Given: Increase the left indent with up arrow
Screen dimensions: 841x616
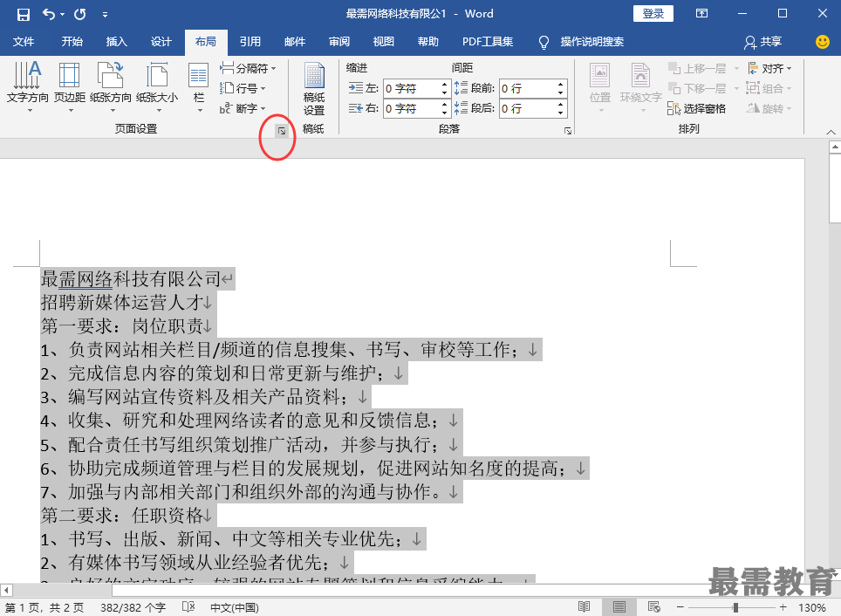Looking at the screenshot, I should click(x=445, y=85).
